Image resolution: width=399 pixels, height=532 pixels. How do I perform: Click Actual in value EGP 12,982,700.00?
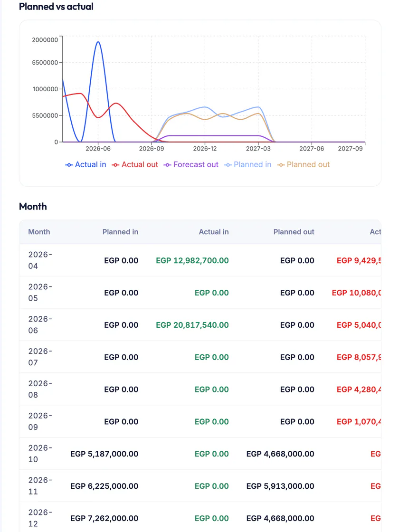(192, 261)
